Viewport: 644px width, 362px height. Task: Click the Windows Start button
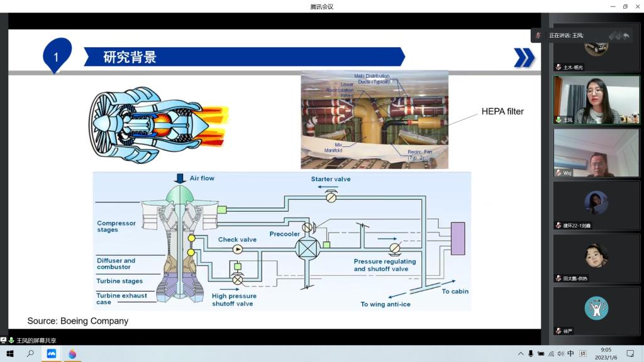point(10,354)
